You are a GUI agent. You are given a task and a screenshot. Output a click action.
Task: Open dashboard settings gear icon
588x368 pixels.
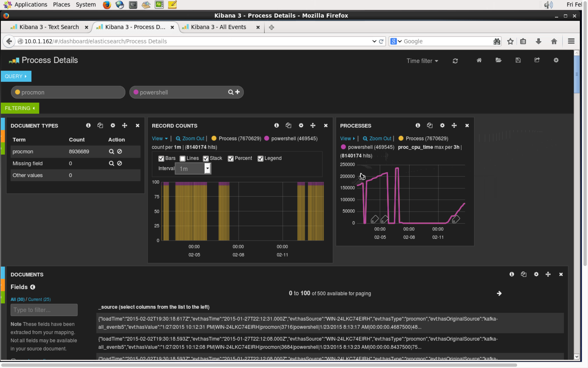click(x=556, y=60)
